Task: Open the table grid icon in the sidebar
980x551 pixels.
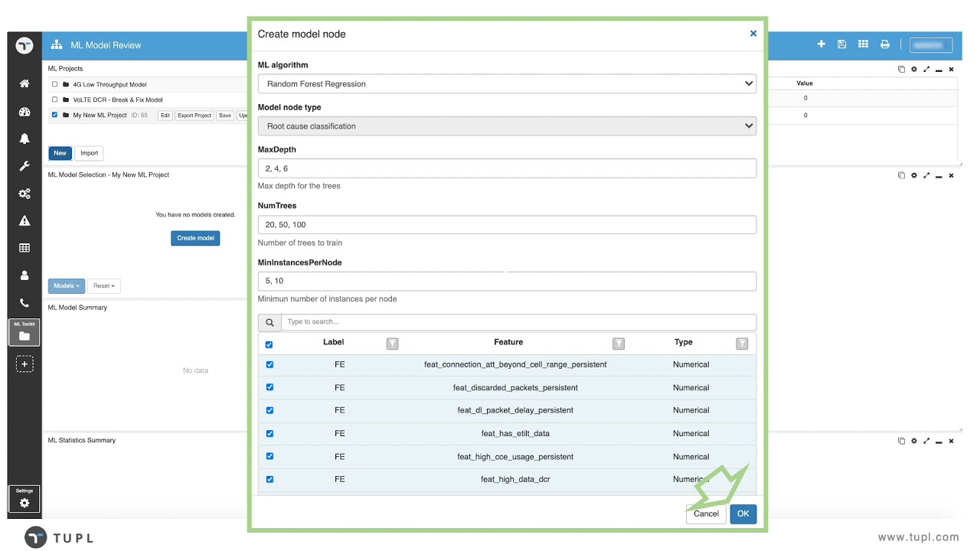Action: pyautogui.click(x=24, y=248)
